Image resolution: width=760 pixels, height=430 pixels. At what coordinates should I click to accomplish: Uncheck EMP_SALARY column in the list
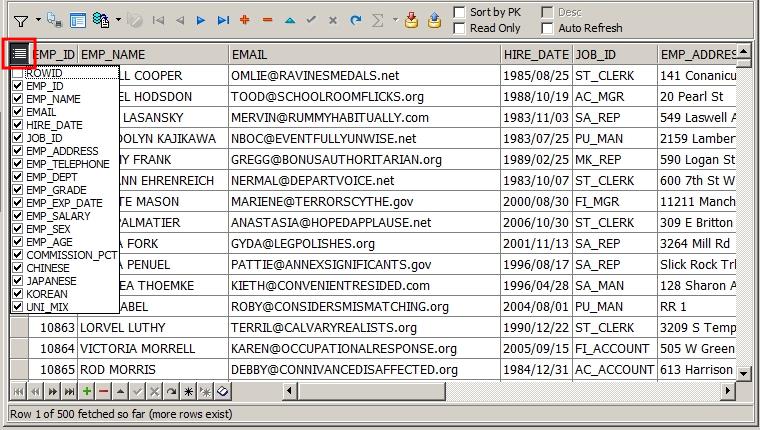point(18,216)
